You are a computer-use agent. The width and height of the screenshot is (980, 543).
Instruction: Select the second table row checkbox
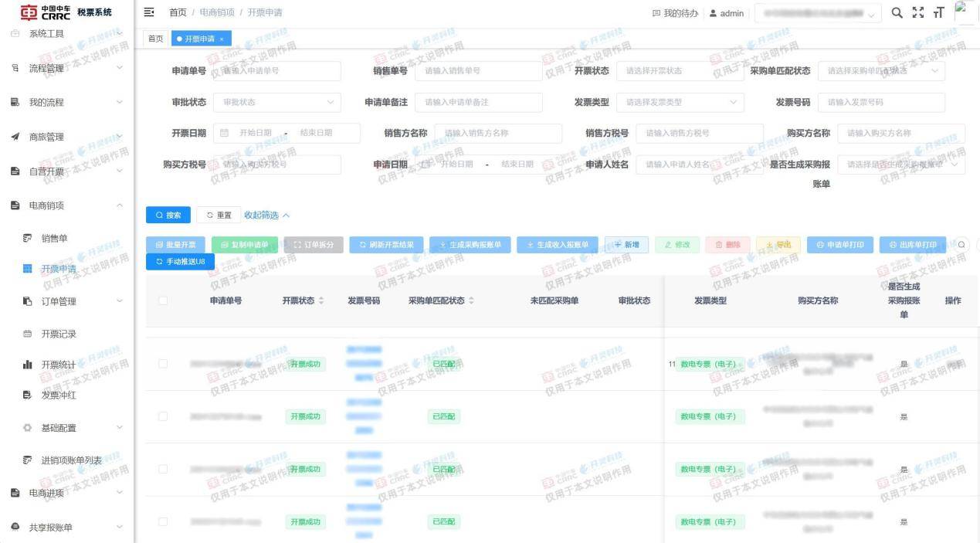point(163,416)
